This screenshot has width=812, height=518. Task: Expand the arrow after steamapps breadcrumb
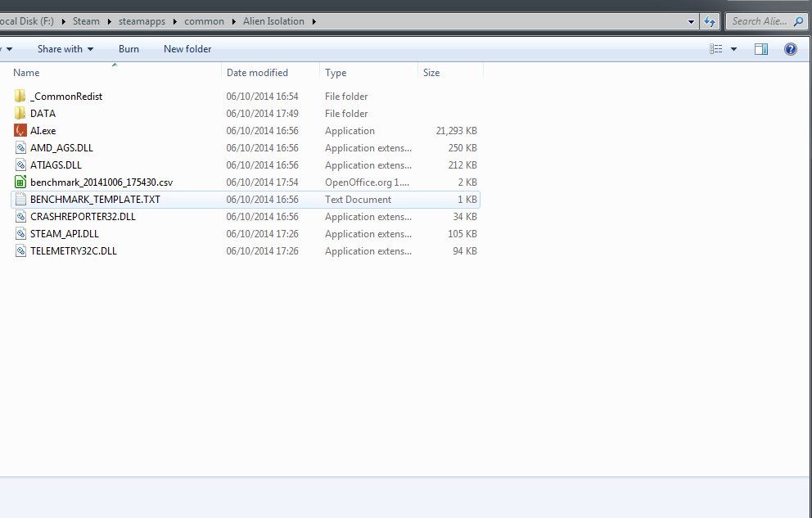point(174,22)
